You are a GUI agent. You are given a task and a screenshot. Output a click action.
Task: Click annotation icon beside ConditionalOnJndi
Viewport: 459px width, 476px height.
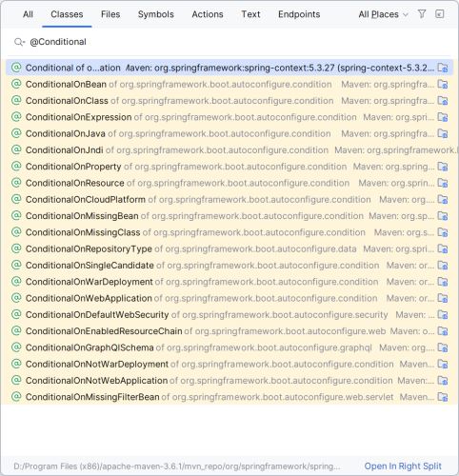coord(16,149)
